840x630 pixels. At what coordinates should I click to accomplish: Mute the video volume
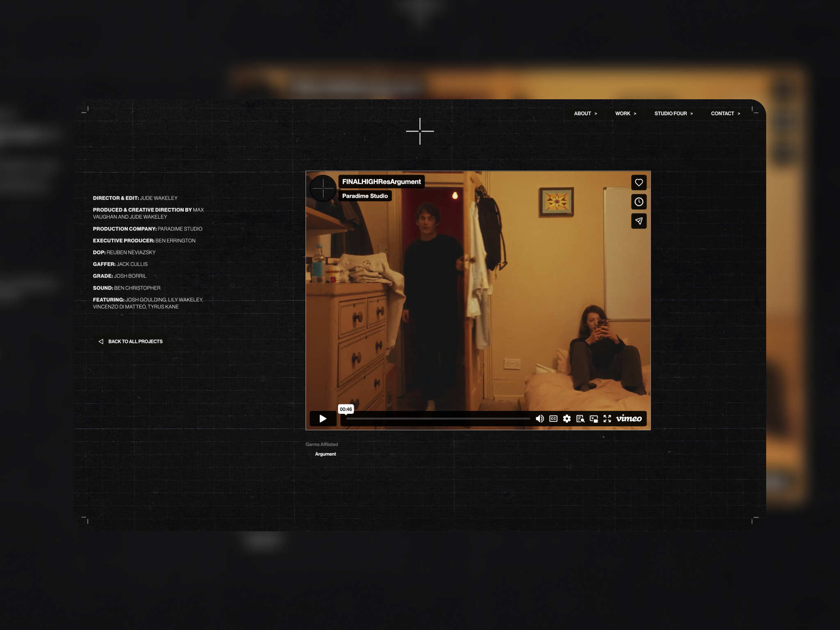[540, 418]
